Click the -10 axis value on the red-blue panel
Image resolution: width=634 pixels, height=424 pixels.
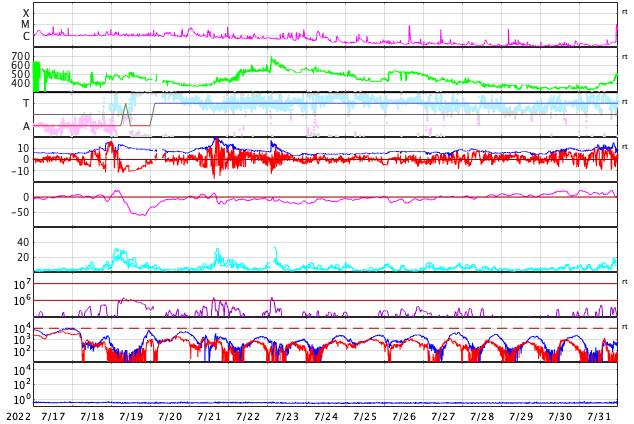pos(21,171)
